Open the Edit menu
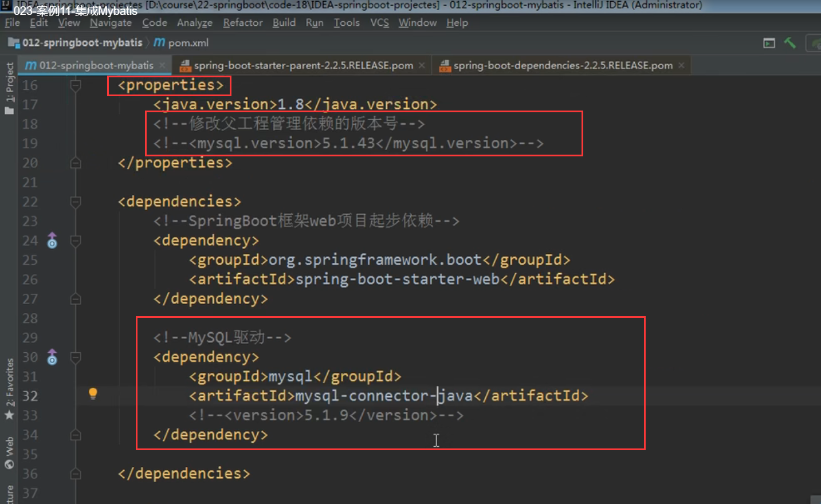The height and width of the screenshot is (504, 821). tap(38, 22)
